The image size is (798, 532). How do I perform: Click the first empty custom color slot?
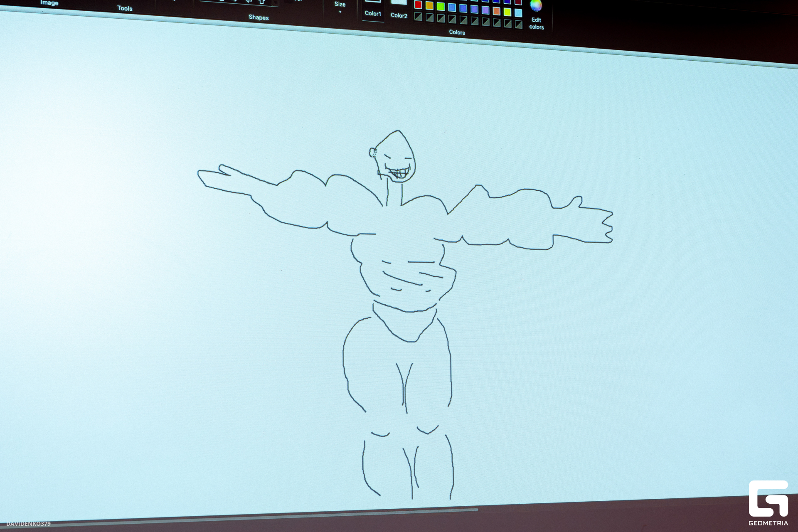(x=418, y=17)
